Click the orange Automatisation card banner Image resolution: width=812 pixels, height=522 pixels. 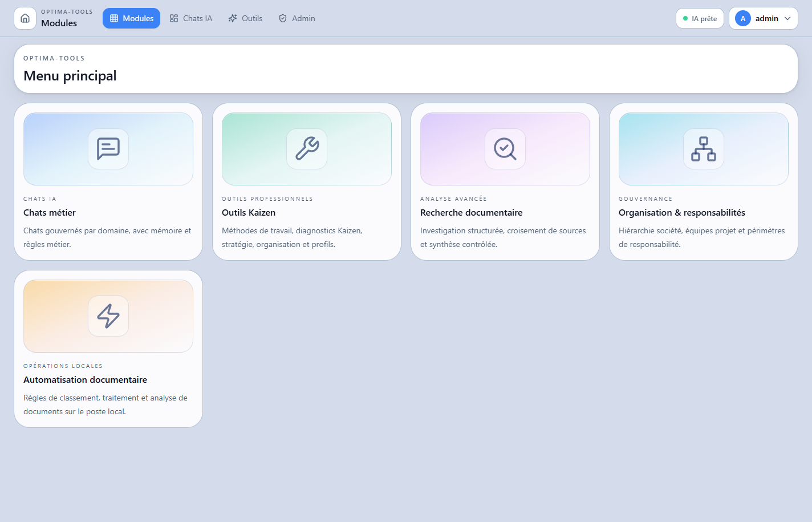108,316
